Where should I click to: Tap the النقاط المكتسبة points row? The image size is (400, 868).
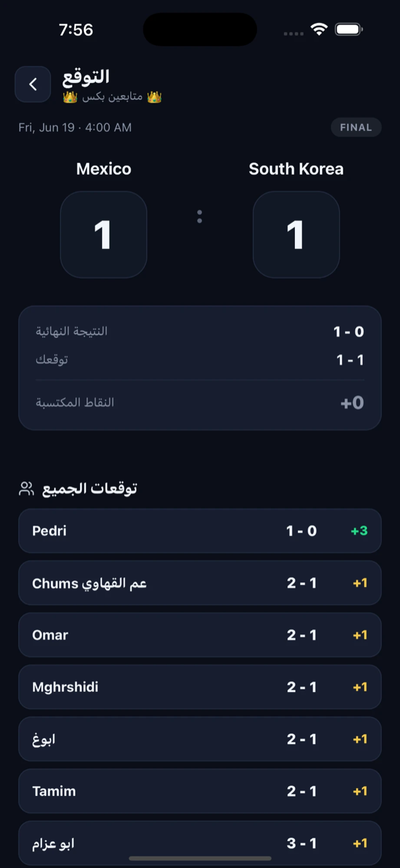[x=200, y=402]
